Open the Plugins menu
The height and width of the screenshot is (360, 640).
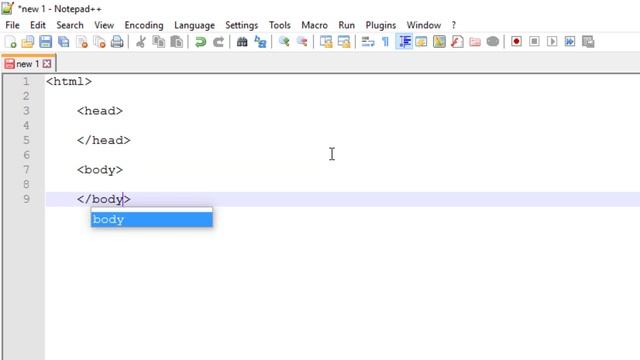pyautogui.click(x=381, y=25)
